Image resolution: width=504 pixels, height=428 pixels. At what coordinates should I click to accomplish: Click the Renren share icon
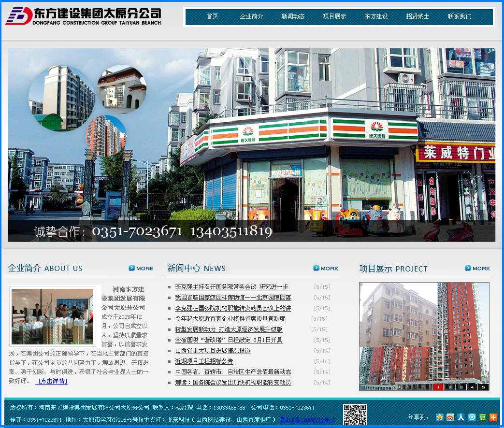coord(461,417)
